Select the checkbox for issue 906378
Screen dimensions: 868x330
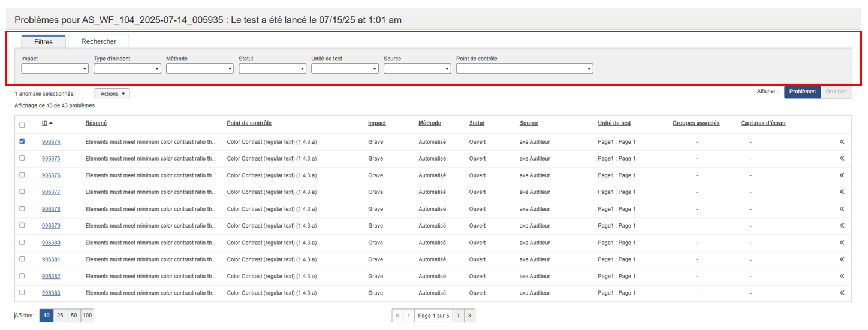tap(22, 208)
